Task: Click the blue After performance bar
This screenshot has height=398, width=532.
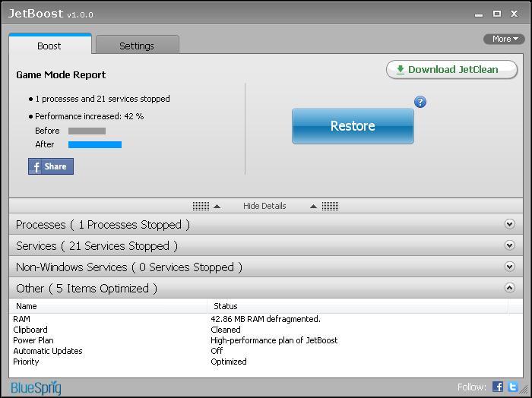Action: coord(95,145)
